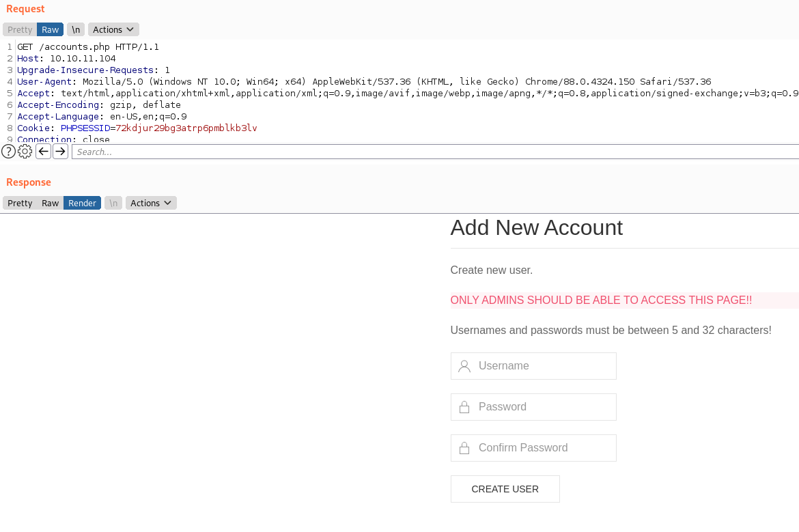
Task: Click the lock icon in Password field
Action: [464, 408]
